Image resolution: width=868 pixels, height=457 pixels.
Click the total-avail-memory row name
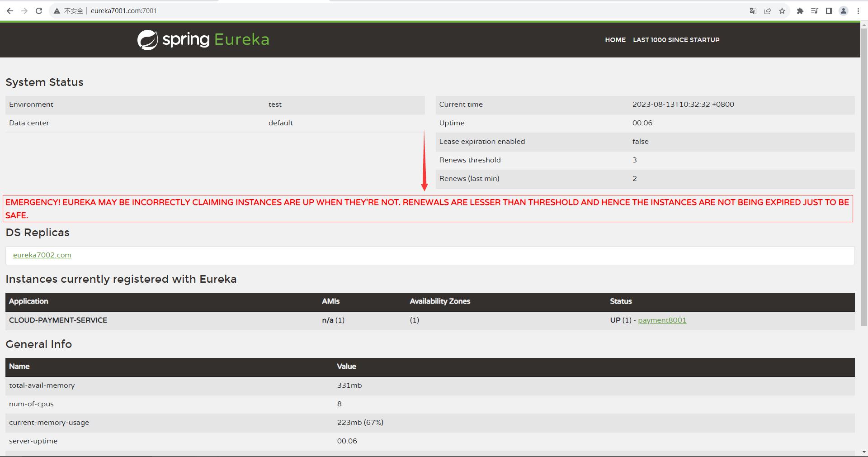point(42,386)
